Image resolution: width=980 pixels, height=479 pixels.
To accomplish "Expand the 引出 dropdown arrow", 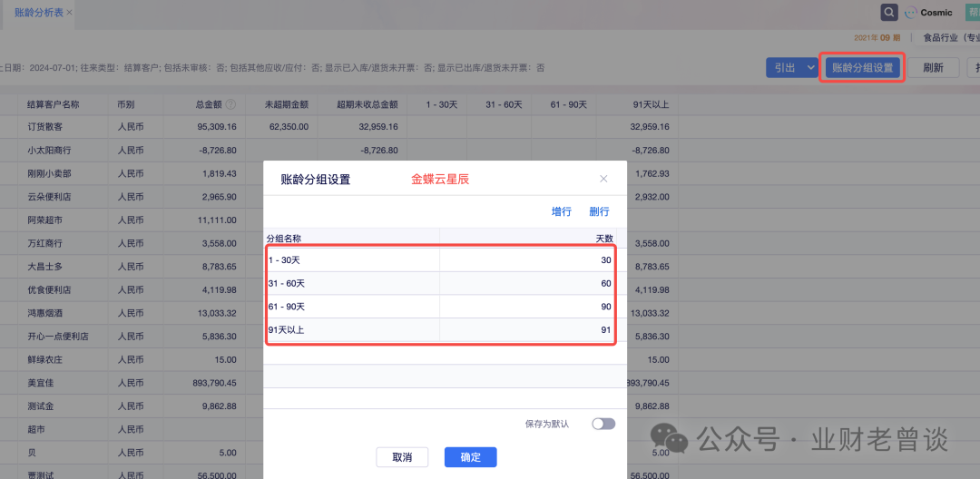I will [810, 68].
